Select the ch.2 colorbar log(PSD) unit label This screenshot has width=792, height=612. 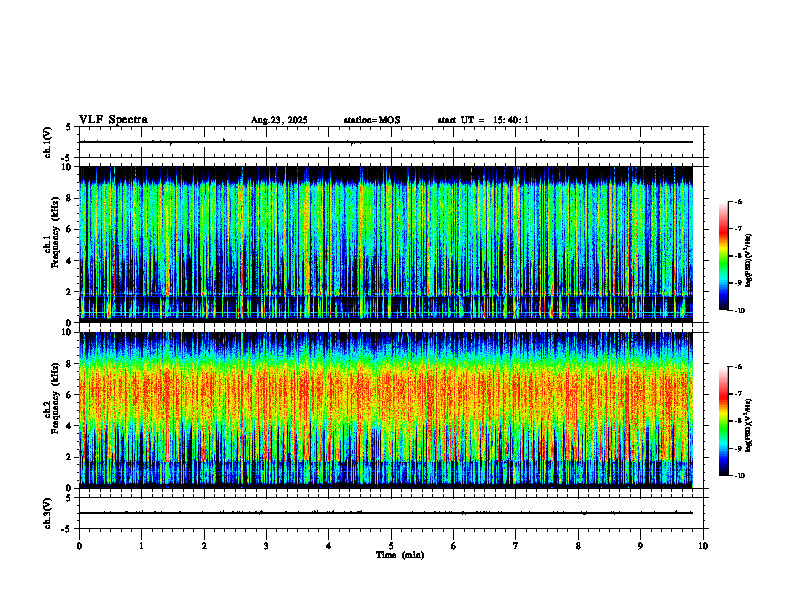[749, 425]
